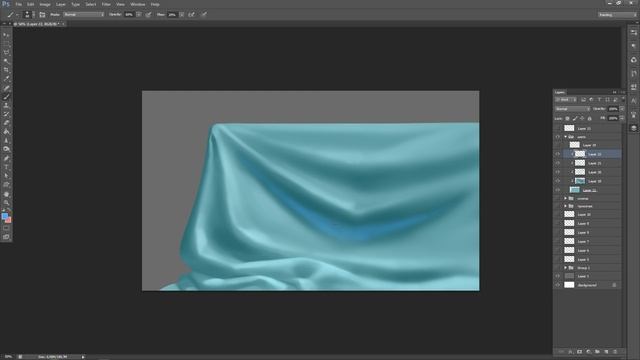Viewport: 640px width, 360px height.
Task: Lock transparent pixels in the Layers panel
Action: [x=567, y=118]
